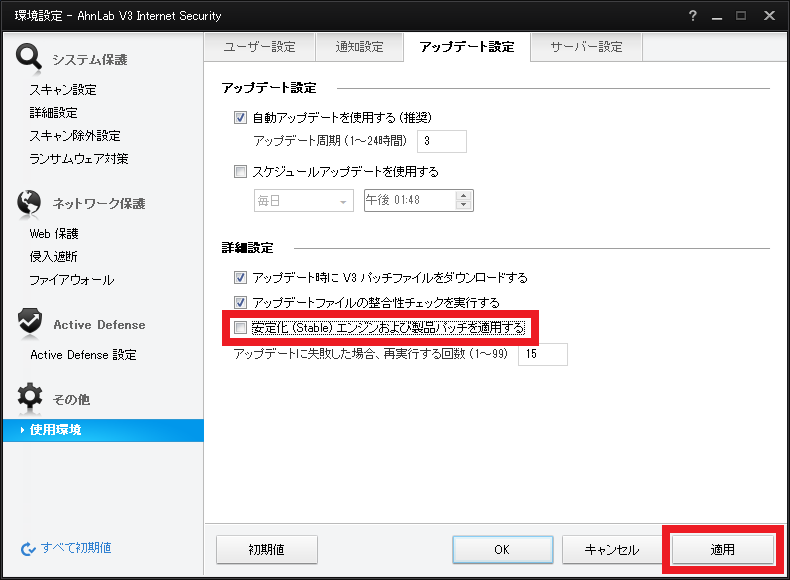Toggle アップデートファイルの整合性チェック checkbox
The height and width of the screenshot is (580, 790).
(240, 303)
